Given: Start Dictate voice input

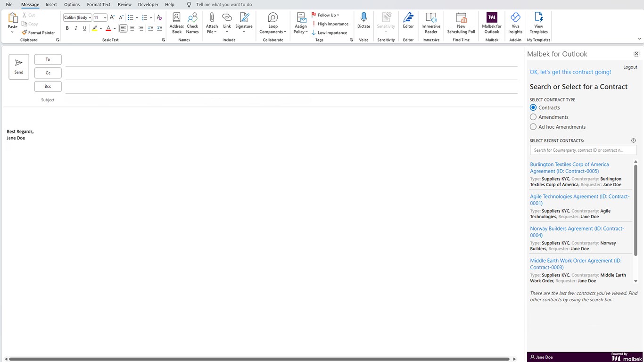Looking at the screenshot, I should 363,21.
